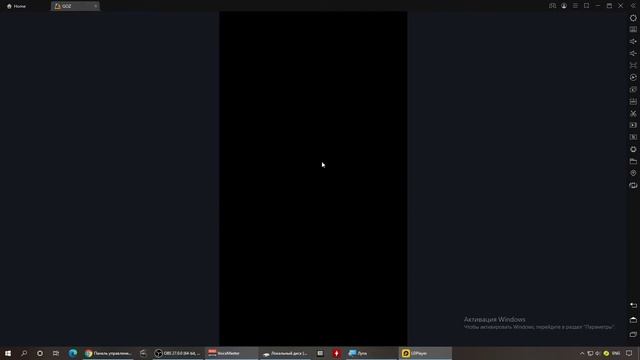Click the window-mode square icon in title bar
Viewport: 640px width, 360px height.
pos(587,6)
